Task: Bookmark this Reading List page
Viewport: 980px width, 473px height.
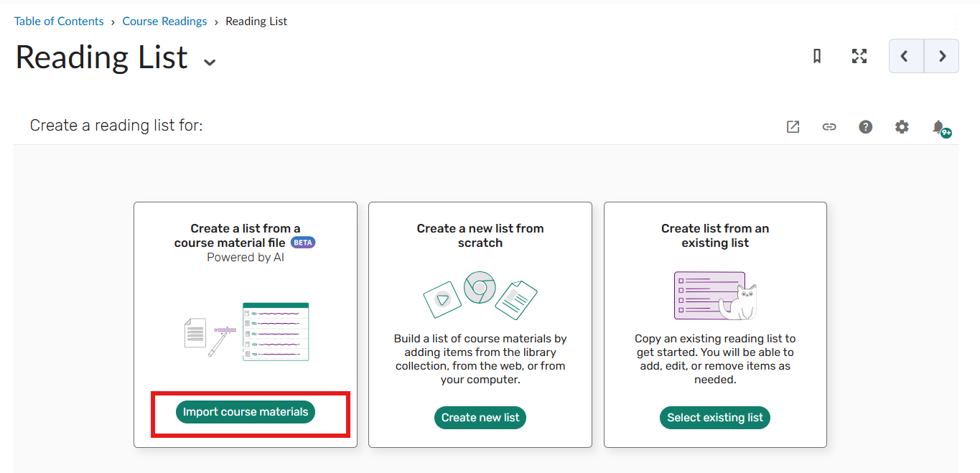Action: pos(816,56)
